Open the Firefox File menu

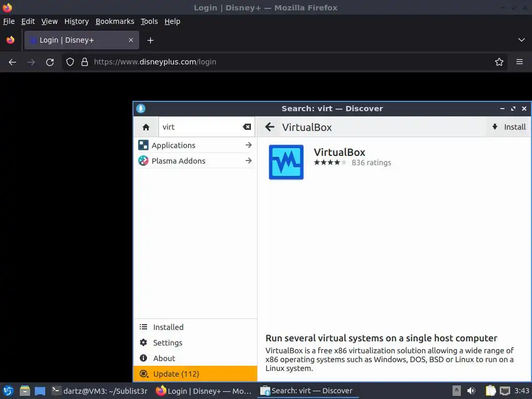pyautogui.click(x=9, y=21)
